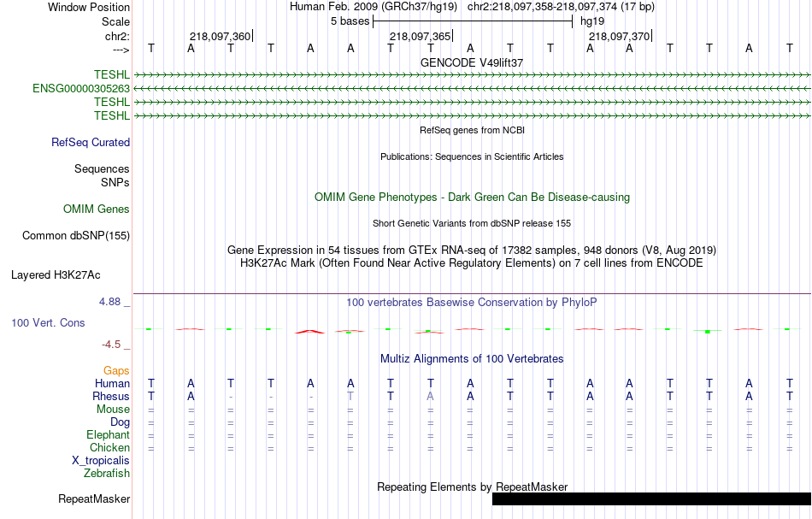
Task: Click the Gaps row label
Action: click(116, 371)
